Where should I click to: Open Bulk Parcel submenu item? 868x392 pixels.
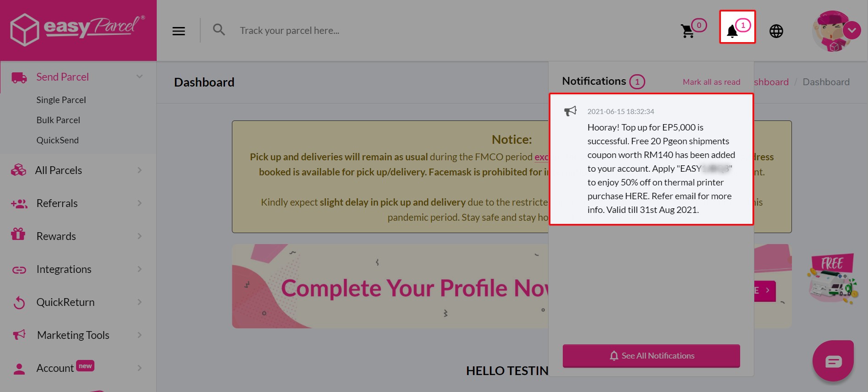point(58,120)
